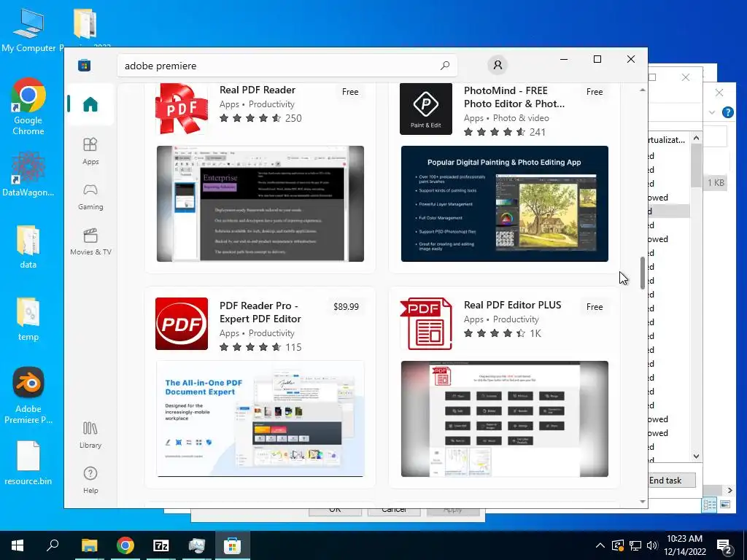Select the resource.bin file on the desktop

[x=28, y=463]
